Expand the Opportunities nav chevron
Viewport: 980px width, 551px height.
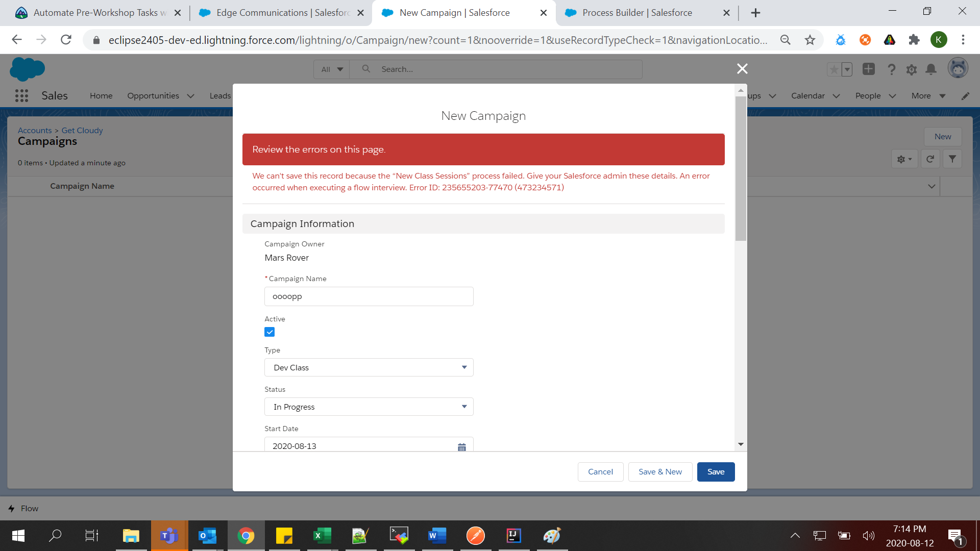coord(191,96)
